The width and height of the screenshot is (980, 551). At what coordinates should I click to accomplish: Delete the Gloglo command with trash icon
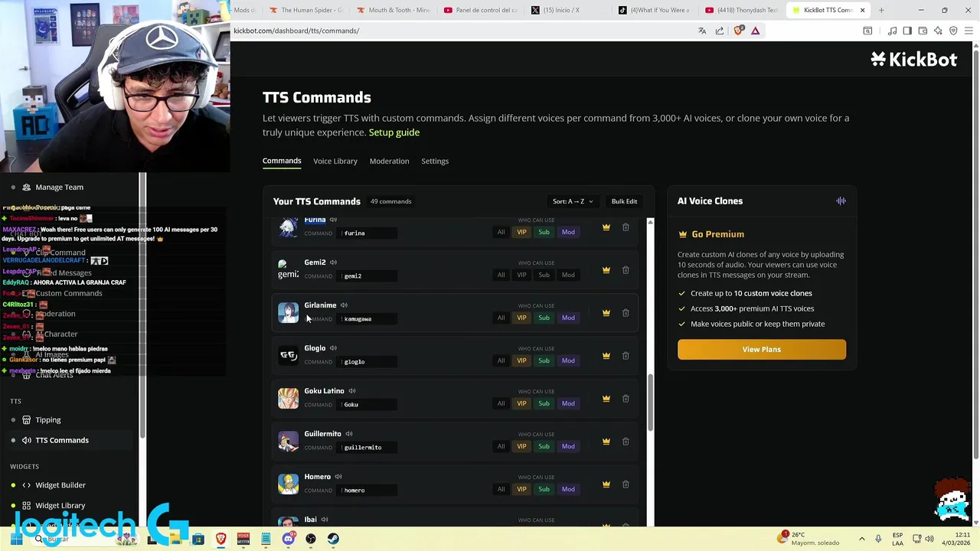626,356
